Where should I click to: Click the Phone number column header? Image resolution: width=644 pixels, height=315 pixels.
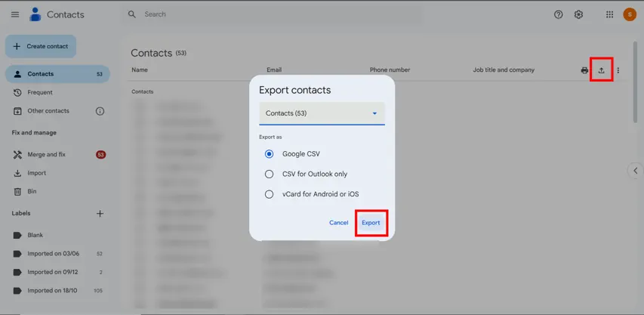(390, 69)
